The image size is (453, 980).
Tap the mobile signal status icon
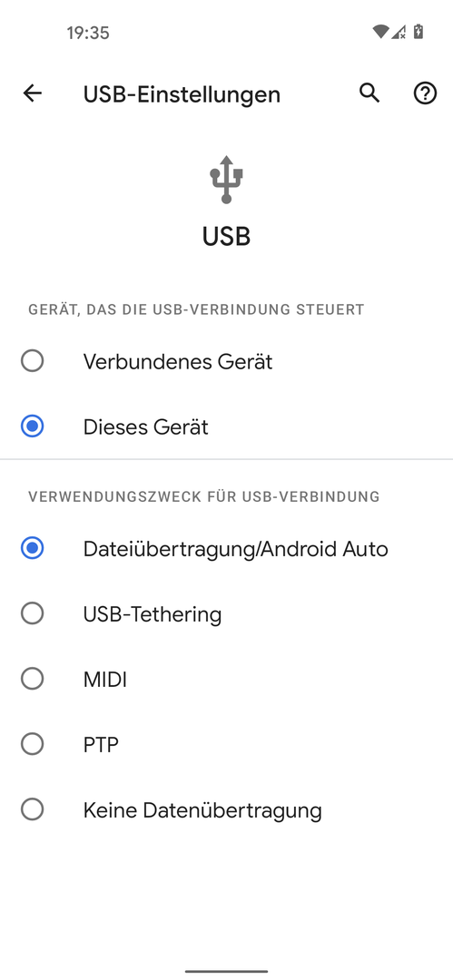(399, 32)
